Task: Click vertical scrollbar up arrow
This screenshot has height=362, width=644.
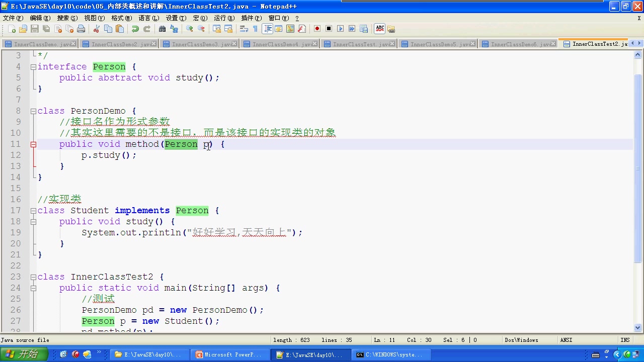Action: [638, 55]
